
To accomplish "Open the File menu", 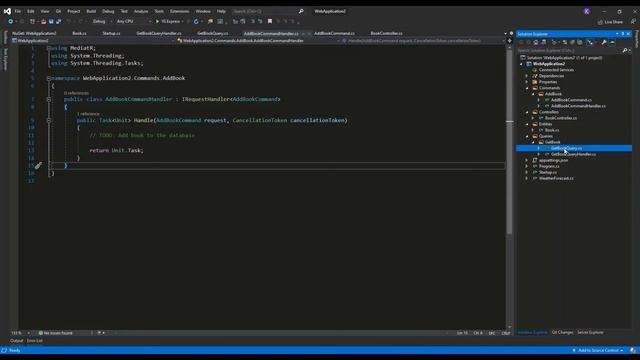I will point(18,11).
